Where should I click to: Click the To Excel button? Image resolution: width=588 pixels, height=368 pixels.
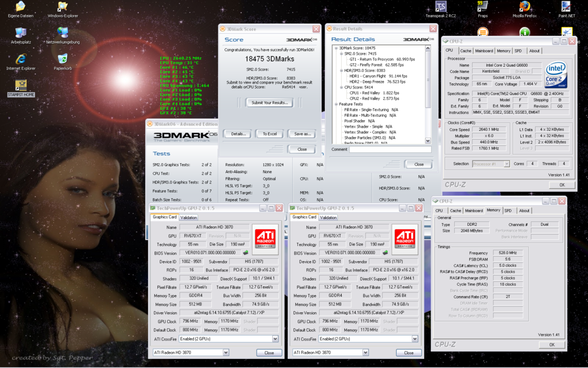[270, 133]
